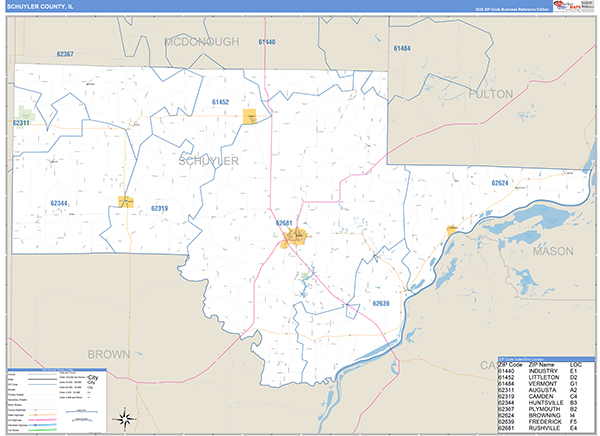Select ZIP code 62344 on the map

[x=59, y=204]
